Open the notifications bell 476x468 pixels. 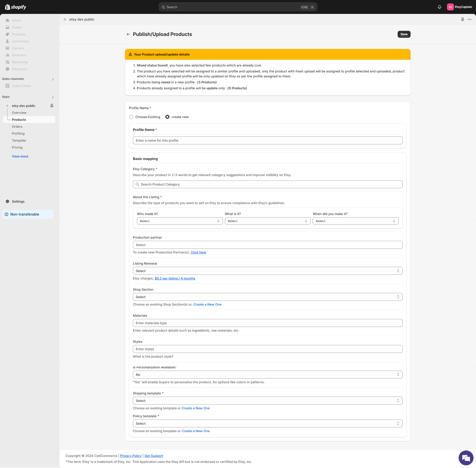[440, 7]
